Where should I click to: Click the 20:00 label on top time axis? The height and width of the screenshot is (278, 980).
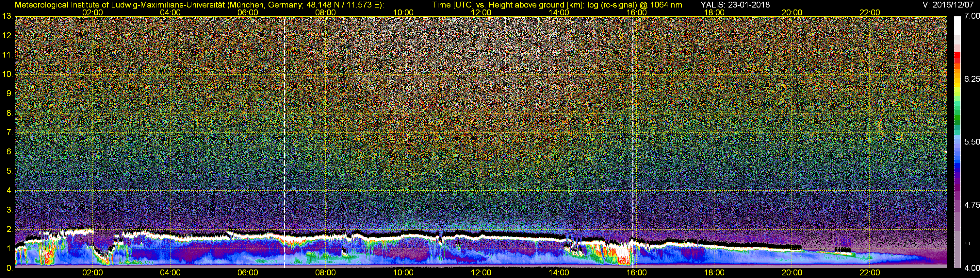coord(792,12)
